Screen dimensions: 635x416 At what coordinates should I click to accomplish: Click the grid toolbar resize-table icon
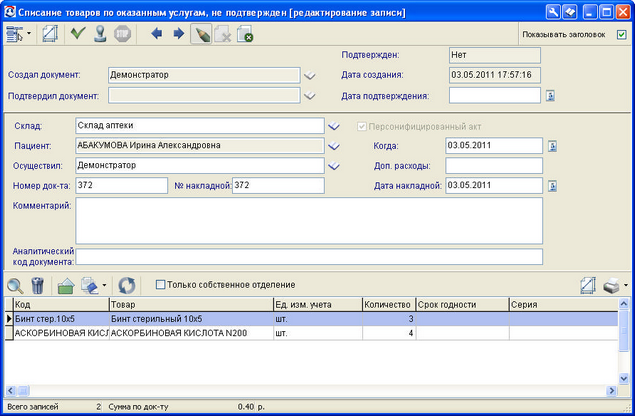(x=588, y=285)
